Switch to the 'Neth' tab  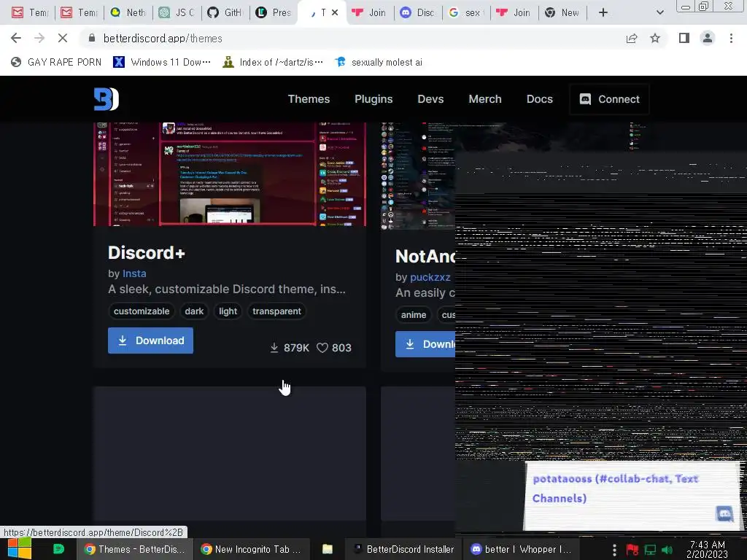pos(128,12)
